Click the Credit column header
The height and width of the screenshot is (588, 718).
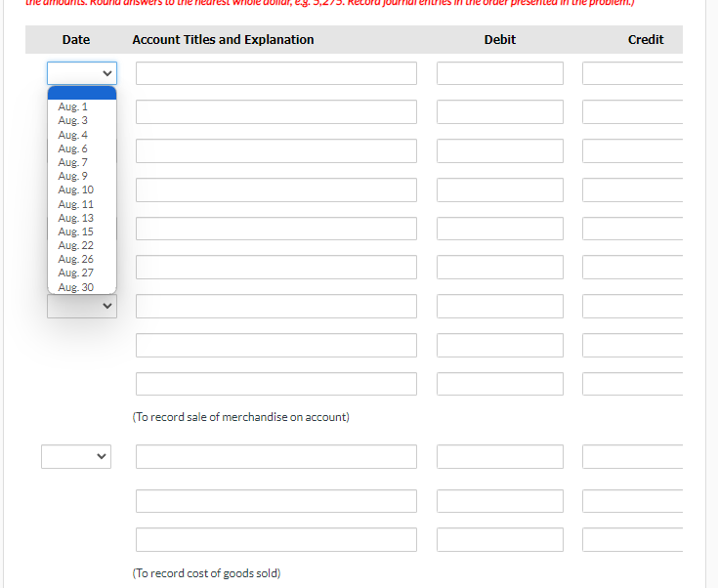(x=646, y=40)
